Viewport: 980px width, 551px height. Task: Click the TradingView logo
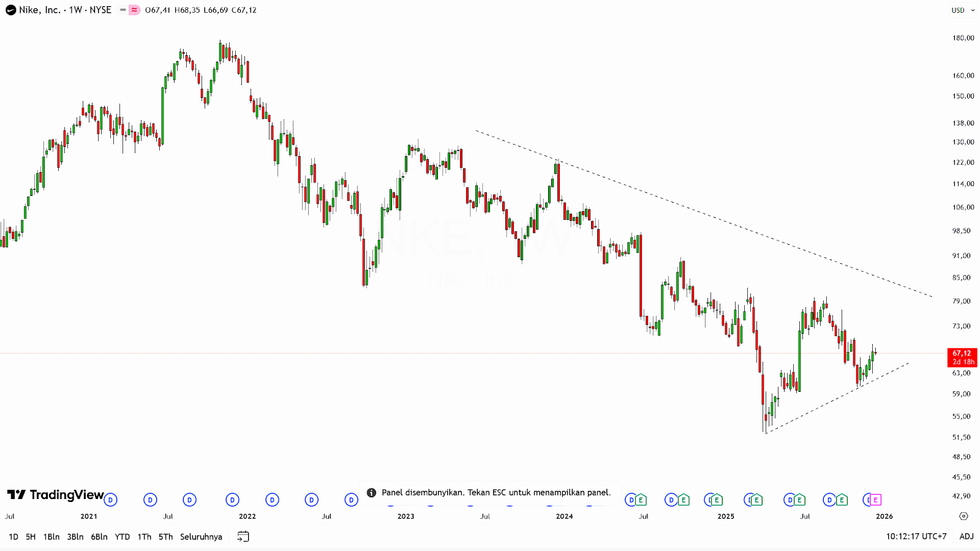pos(55,496)
